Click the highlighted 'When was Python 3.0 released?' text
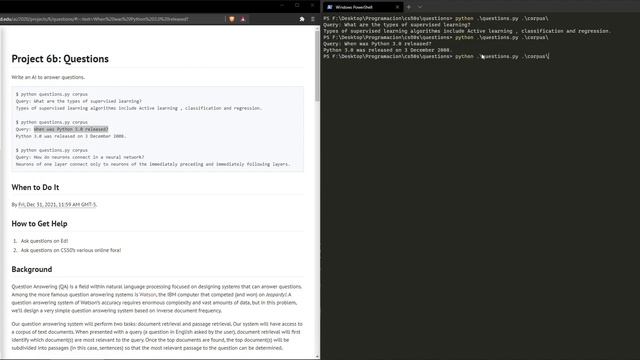 point(71,129)
